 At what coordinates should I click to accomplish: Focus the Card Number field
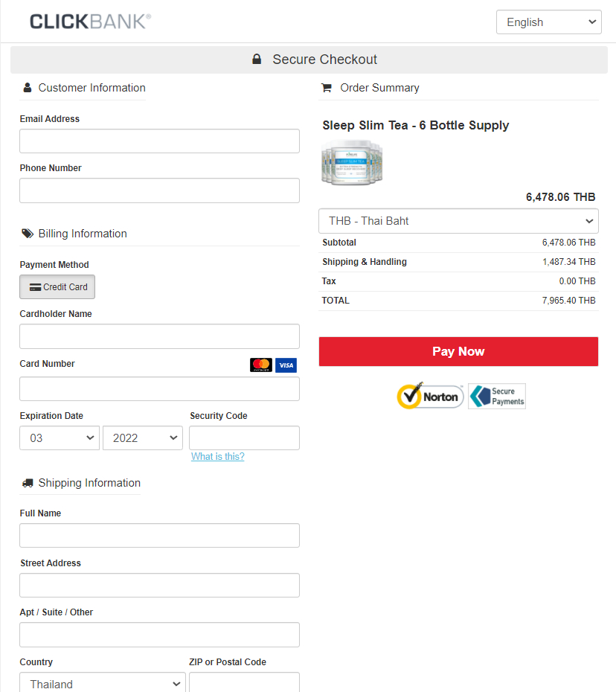[159, 389]
